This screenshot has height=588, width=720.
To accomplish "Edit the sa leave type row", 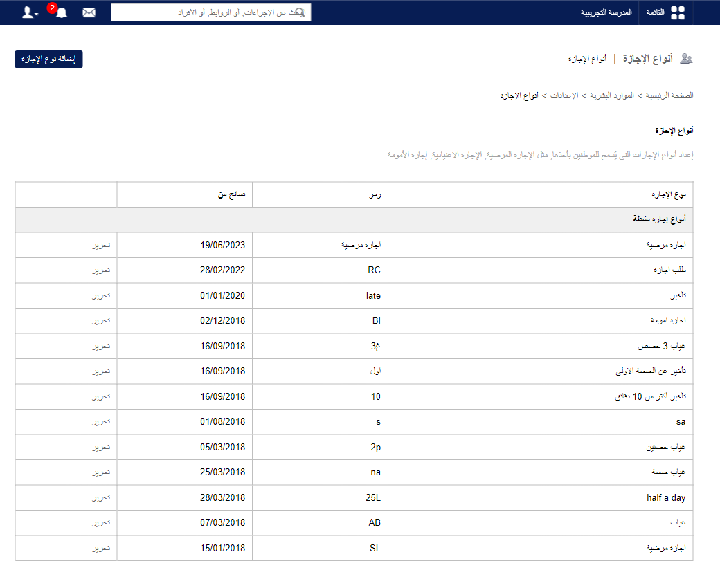I will [x=101, y=421].
